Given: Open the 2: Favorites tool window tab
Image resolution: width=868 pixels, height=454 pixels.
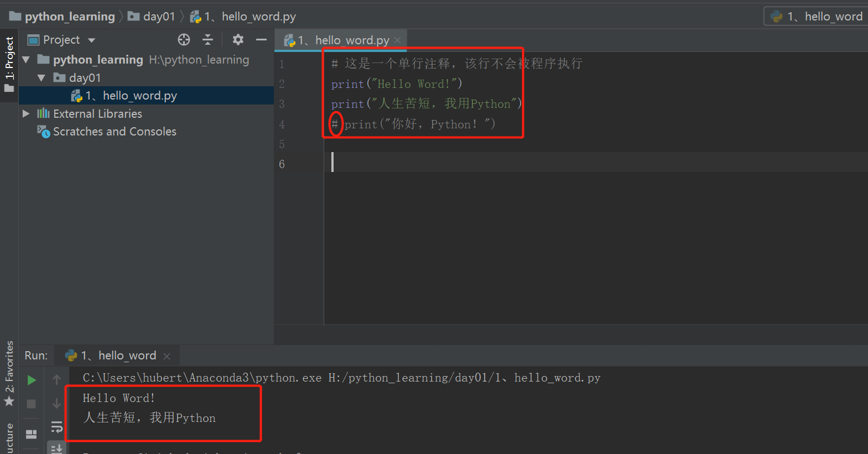Looking at the screenshot, I should click(x=9, y=374).
